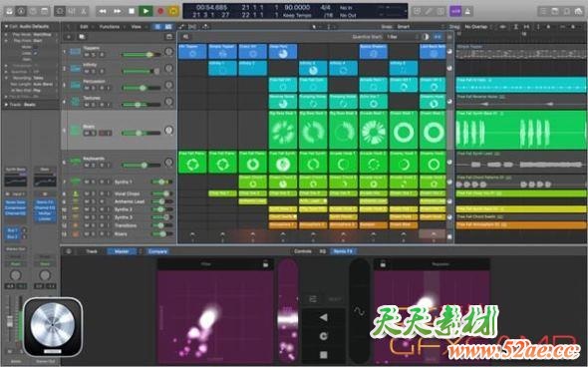Click the Textures track icon
The width and height of the screenshot is (588, 367).
coord(76,102)
